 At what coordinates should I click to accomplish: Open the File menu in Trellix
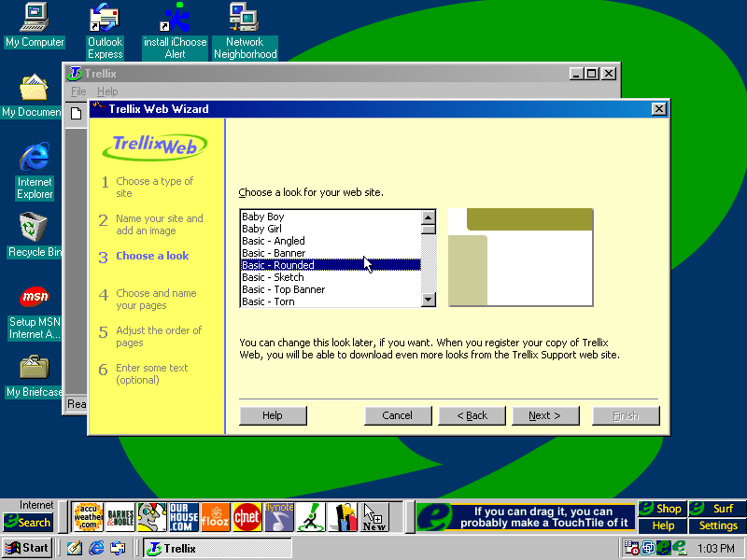click(x=78, y=92)
